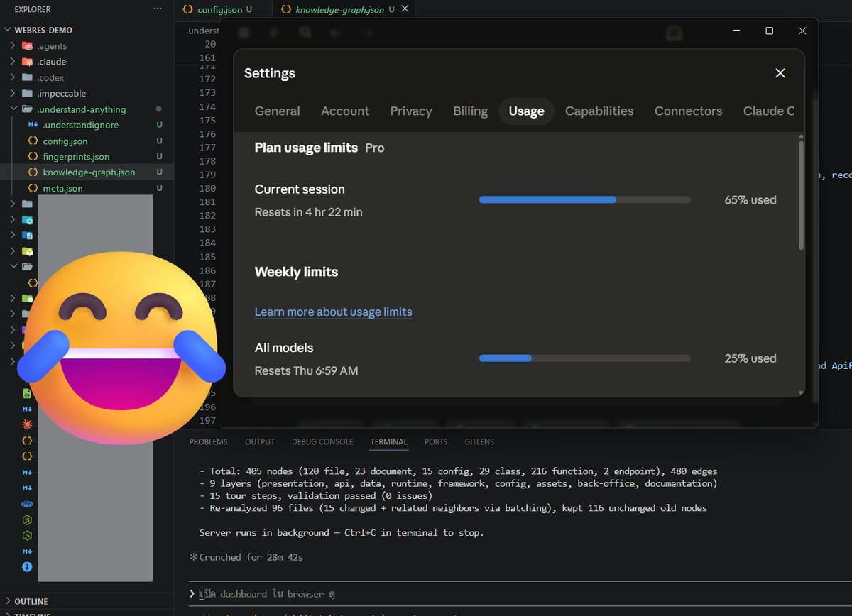The image size is (852, 616).
Task: Click the terminal prompt chevron
Action: tap(192, 593)
